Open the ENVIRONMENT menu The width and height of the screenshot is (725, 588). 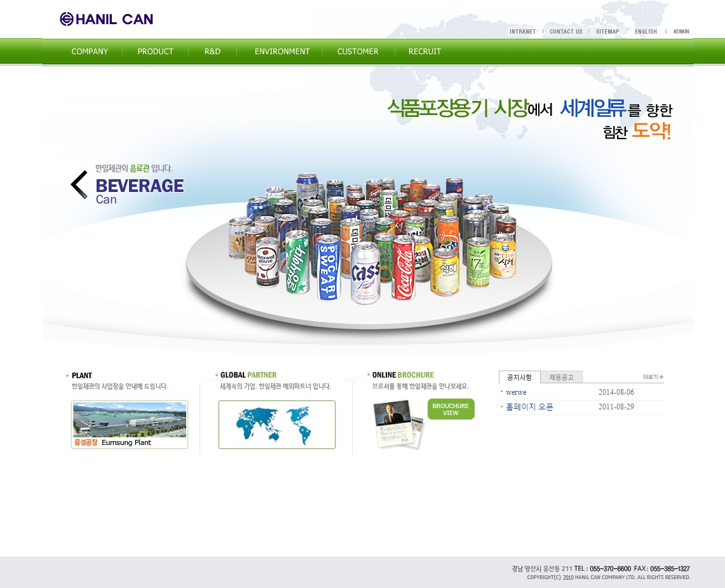pos(282,51)
